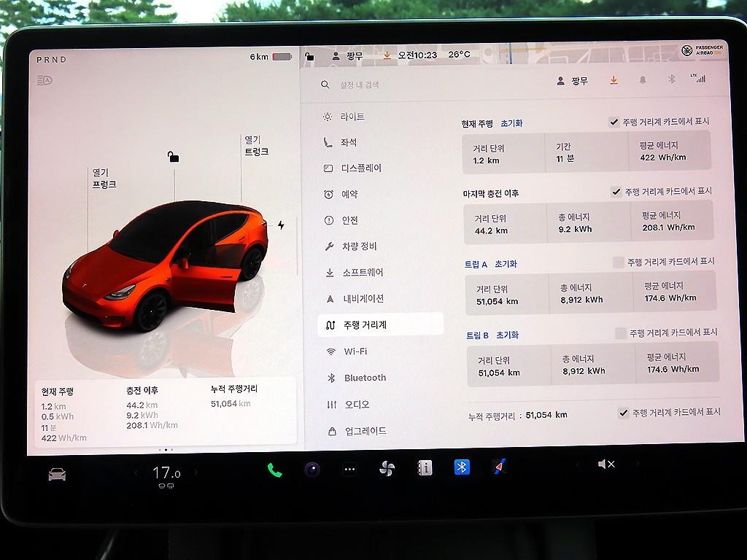Tap the 누적 주행거리 51,054 km card value
Image resolution: width=747 pixels, height=560 pixels.
point(231,404)
